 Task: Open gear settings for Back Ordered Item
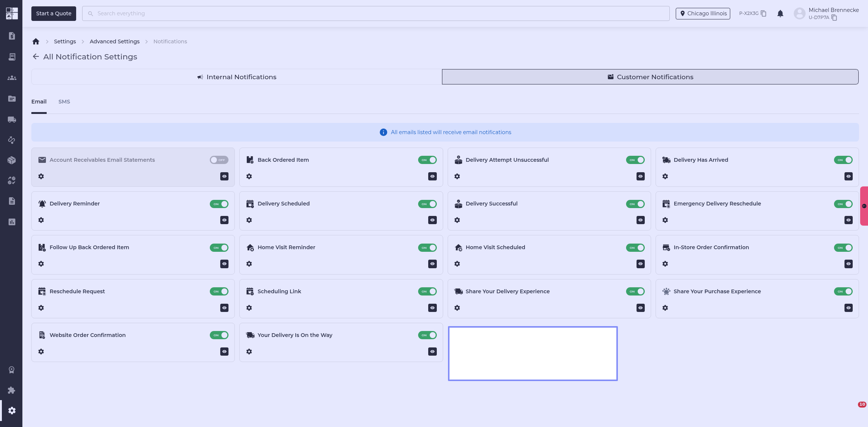[249, 176]
